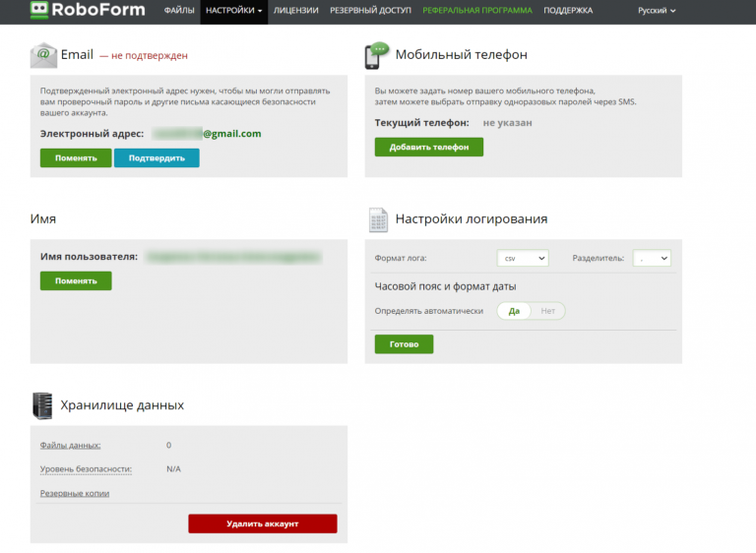Screen dimensions: 756x553
Task: Open the Русский language selector
Action: [x=657, y=10]
